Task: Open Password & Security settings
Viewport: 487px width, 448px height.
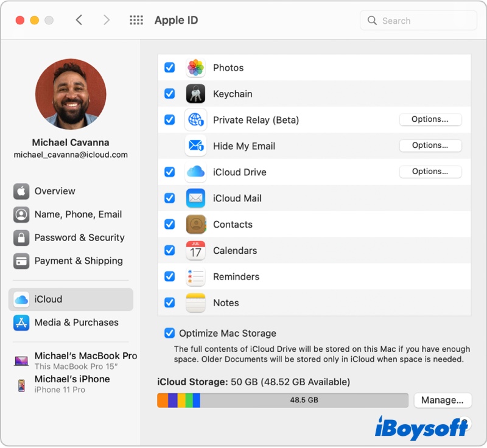Action: [71, 237]
